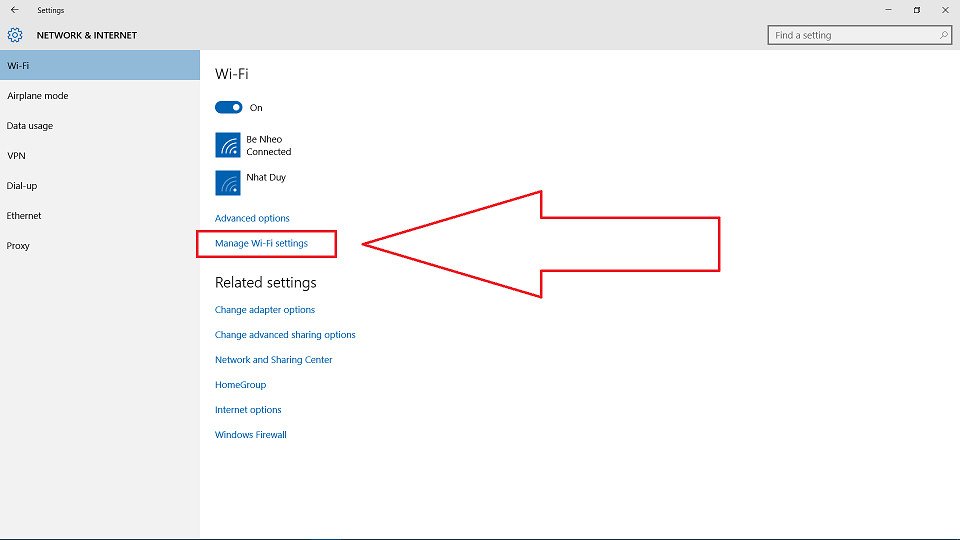This screenshot has width=960, height=540.
Task: Select the Nhat Duy Wi-Fi signal icon
Action: point(228,183)
